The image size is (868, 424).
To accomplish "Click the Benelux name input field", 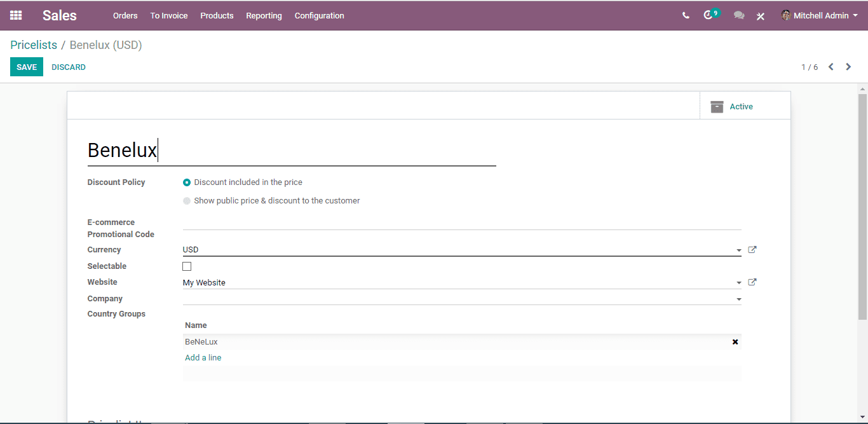I will (x=292, y=150).
